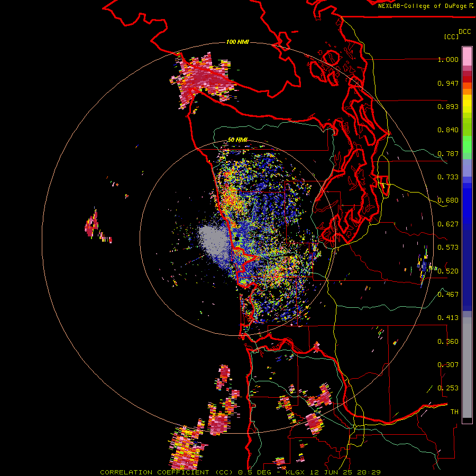Image resolution: width=476 pixels, height=476 pixels.
Task: Click the 0.893 scale value
Action: click(448, 106)
